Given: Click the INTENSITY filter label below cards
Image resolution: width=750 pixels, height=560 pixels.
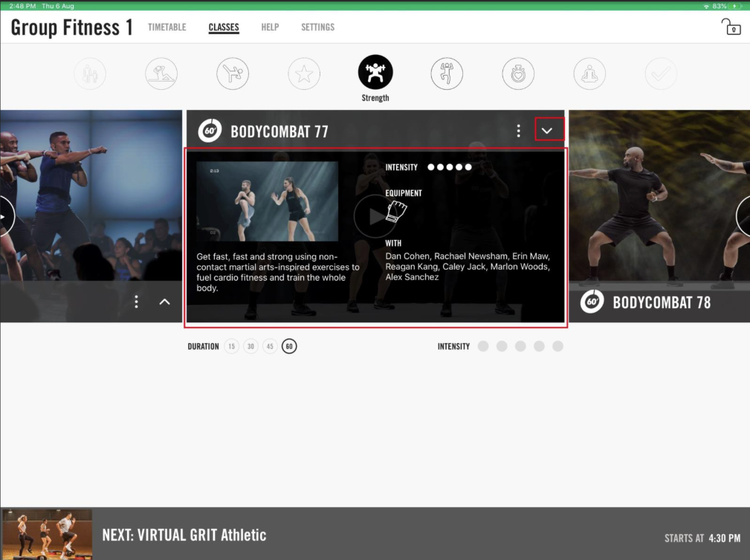Looking at the screenshot, I should pyautogui.click(x=453, y=346).
